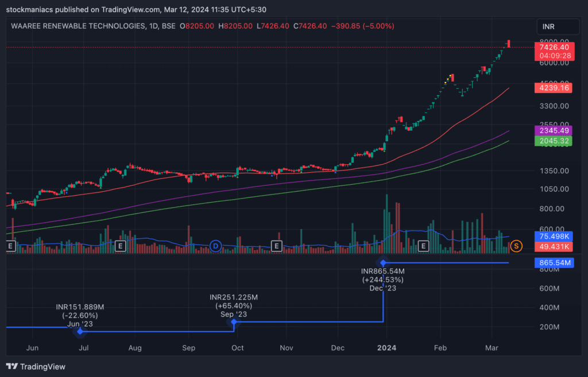
Task: Select the Dec '23 revenue diamond marker
Action: (383, 263)
